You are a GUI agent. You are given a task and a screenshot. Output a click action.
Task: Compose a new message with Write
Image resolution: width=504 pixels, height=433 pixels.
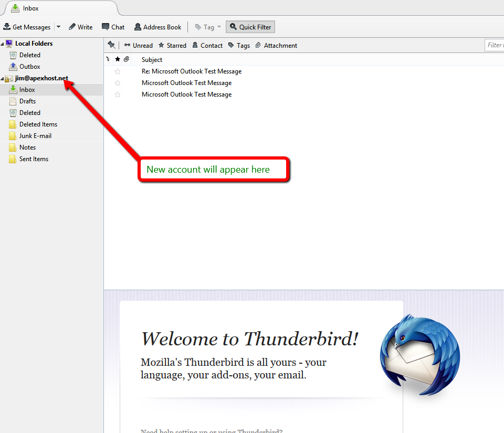[81, 27]
